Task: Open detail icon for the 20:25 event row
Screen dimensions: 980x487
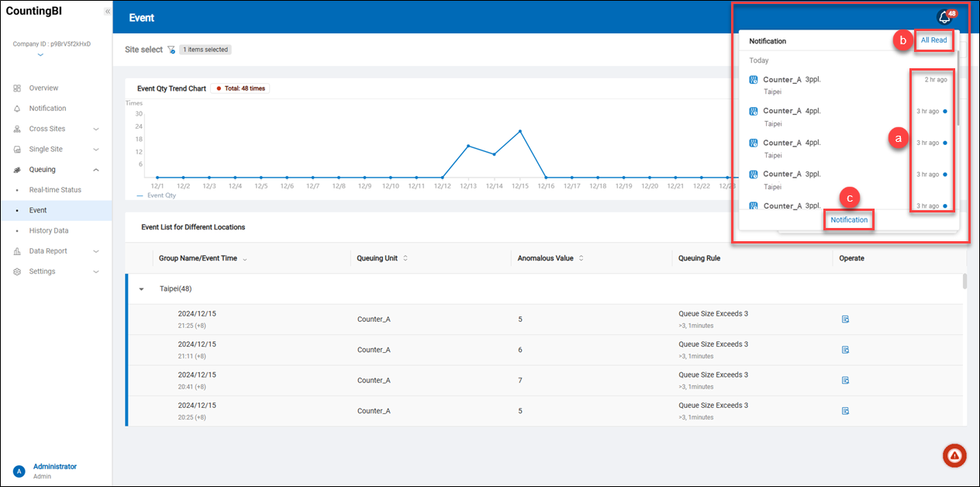Action: coord(845,411)
